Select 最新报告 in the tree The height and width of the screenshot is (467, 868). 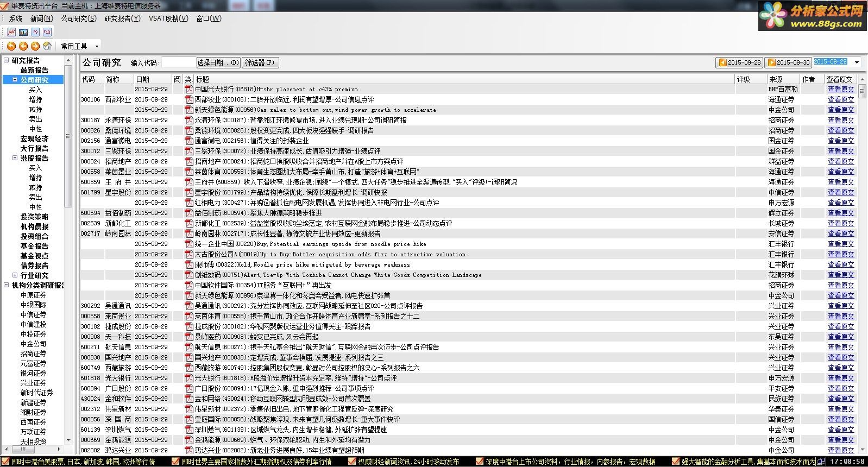pos(34,70)
